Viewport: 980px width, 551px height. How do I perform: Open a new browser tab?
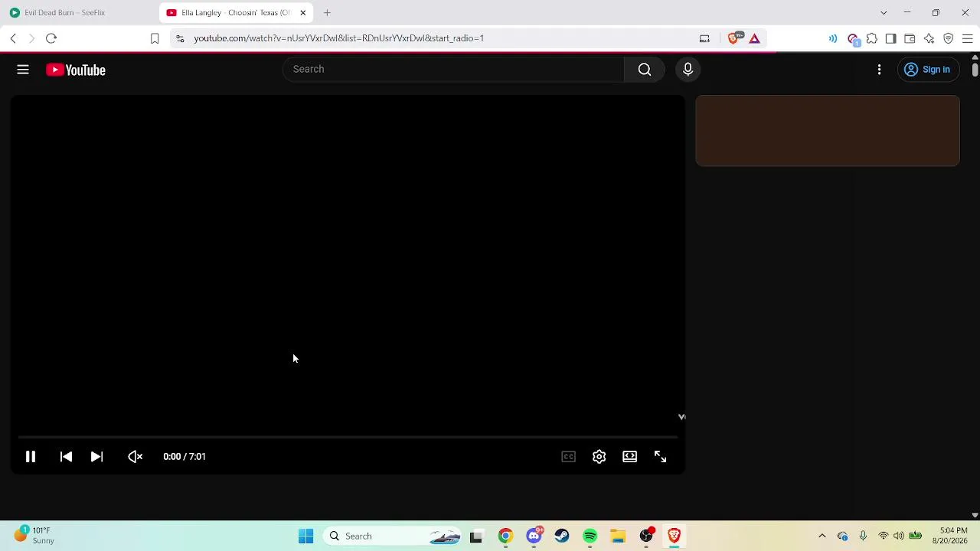(327, 13)
